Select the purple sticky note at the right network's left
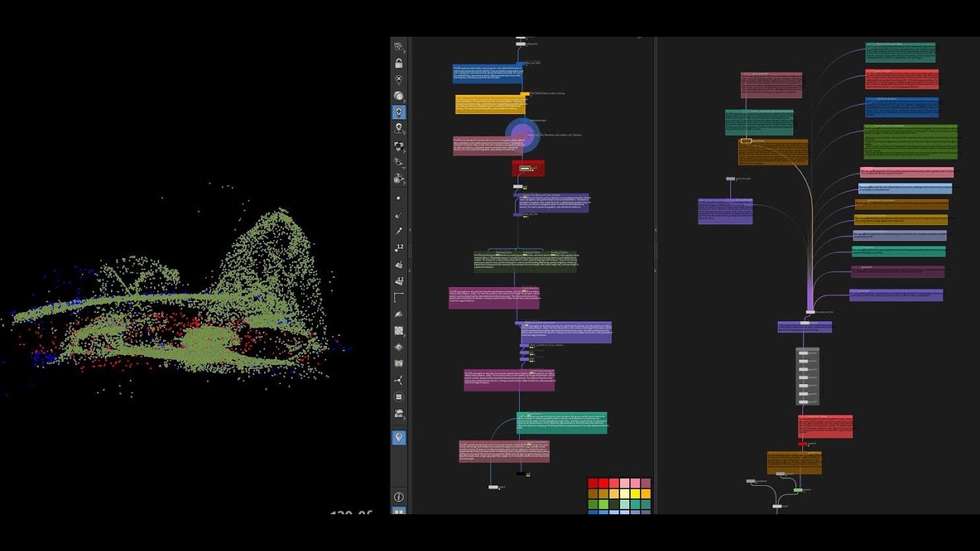 coord(725,211)
